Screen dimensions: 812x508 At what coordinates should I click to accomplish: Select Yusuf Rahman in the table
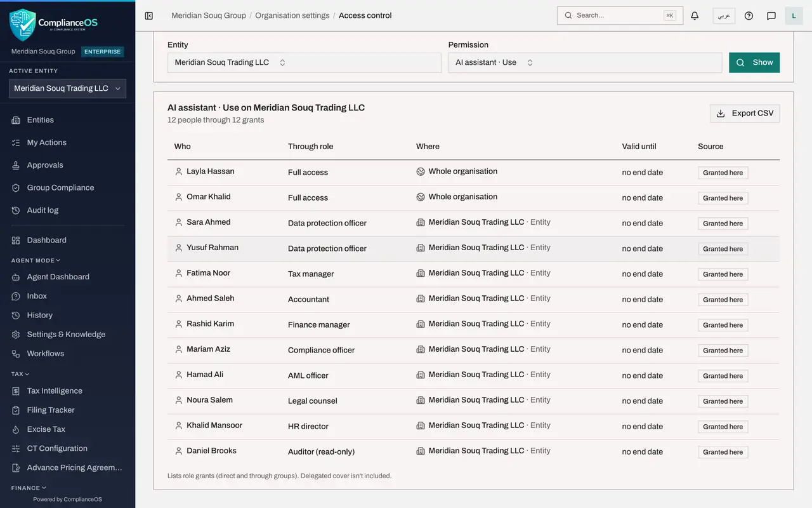pos(473,248)
